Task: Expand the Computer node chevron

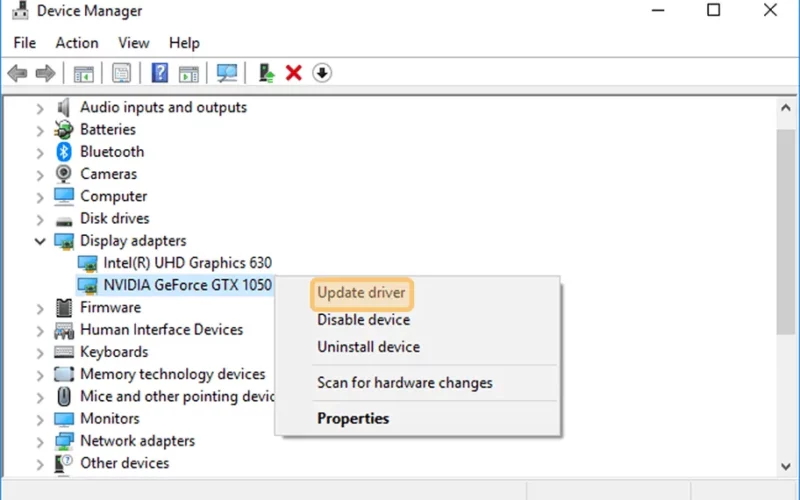Action: pos(40,197)
